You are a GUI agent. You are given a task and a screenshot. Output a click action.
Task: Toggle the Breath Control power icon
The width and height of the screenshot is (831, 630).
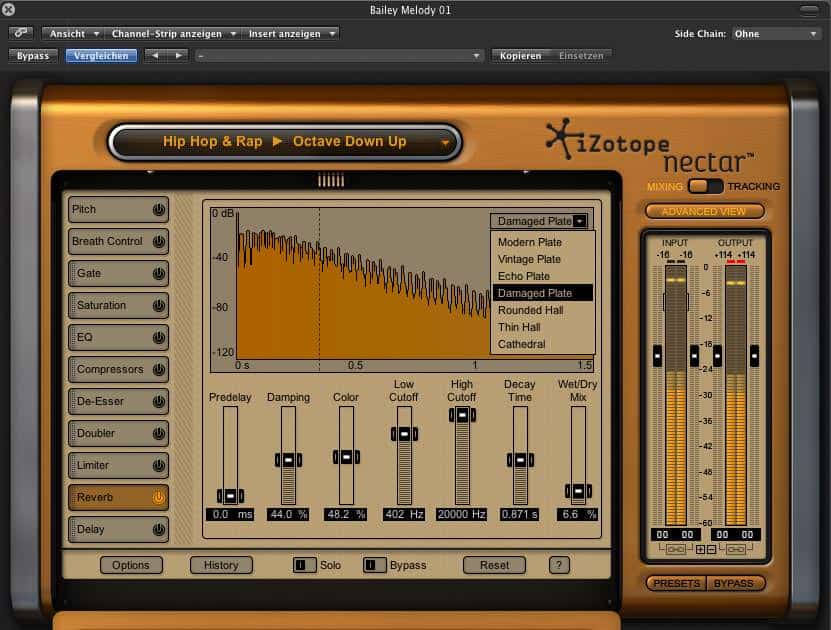[158, 242]
